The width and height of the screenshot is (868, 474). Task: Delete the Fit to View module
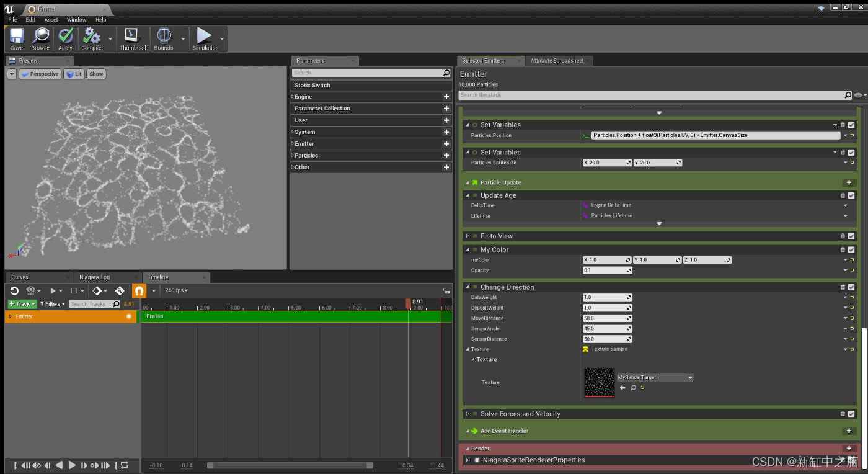pyautogui.click(x=843, y=236)
